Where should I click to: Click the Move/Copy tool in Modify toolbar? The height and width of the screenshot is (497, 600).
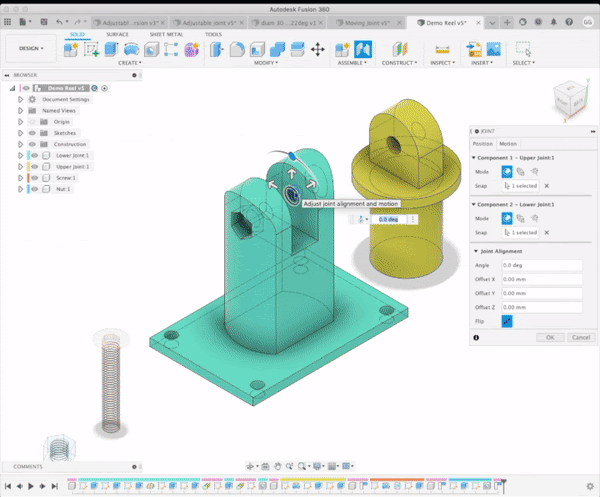click(318, 49)
